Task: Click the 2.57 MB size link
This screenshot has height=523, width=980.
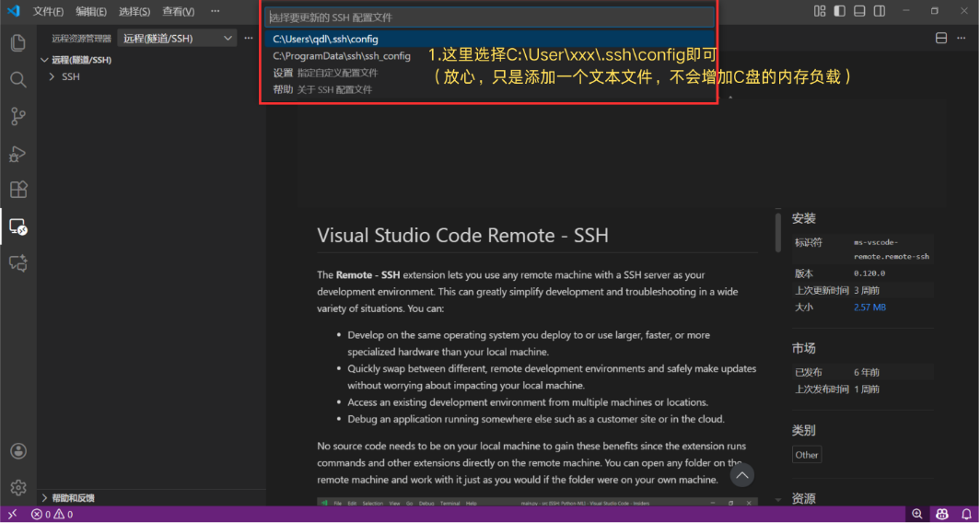Action: [x=869, y=308]
